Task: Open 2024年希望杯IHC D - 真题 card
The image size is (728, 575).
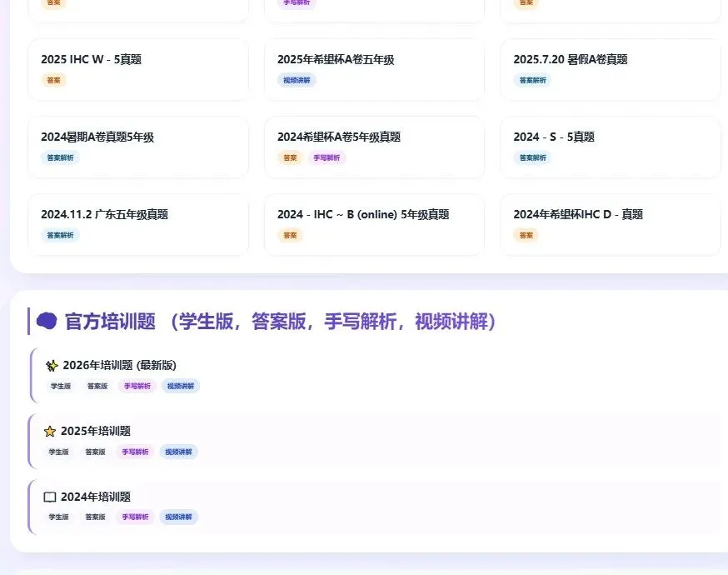Action: coord(611,225)
